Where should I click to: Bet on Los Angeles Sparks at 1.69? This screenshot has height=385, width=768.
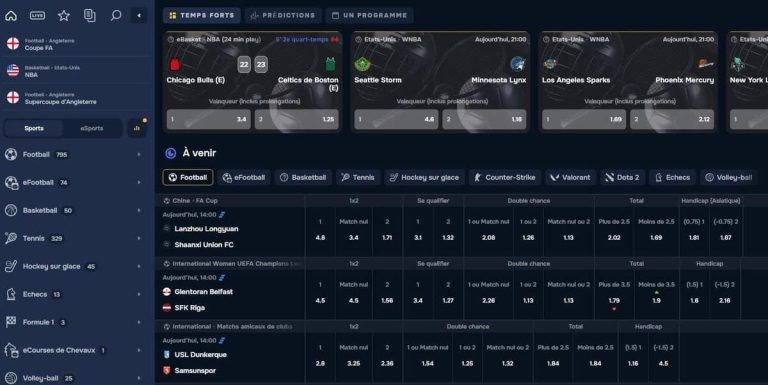[584, 119]
